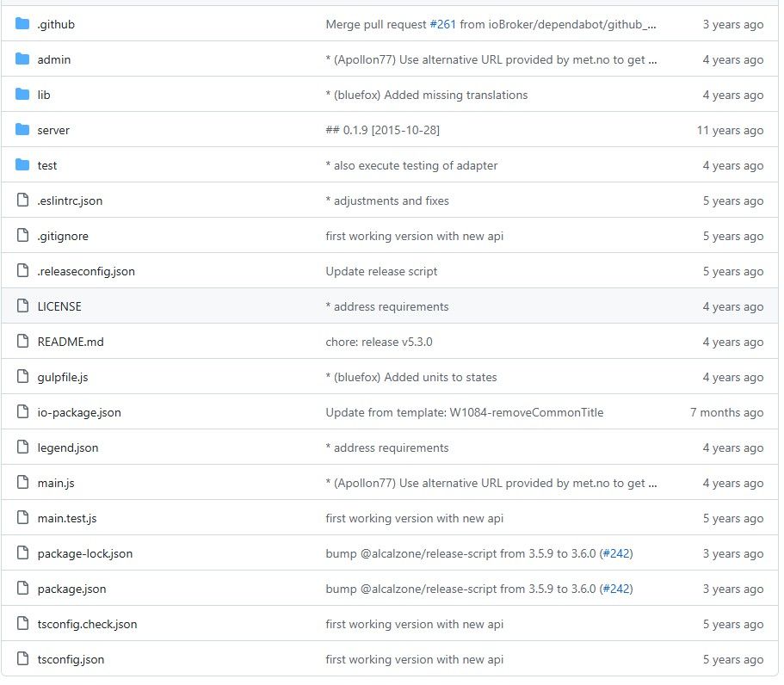Open the README.md file
Image resolution: width=784 pixels, height=685 pixels.
[71, 342]
